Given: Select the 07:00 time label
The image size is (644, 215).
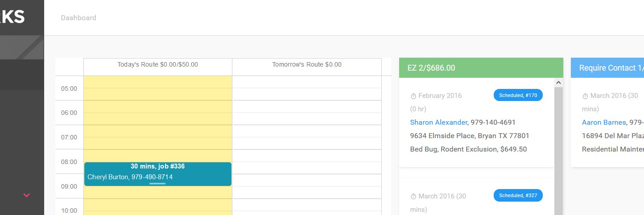Looking at the screenshot, I should 69,137.
